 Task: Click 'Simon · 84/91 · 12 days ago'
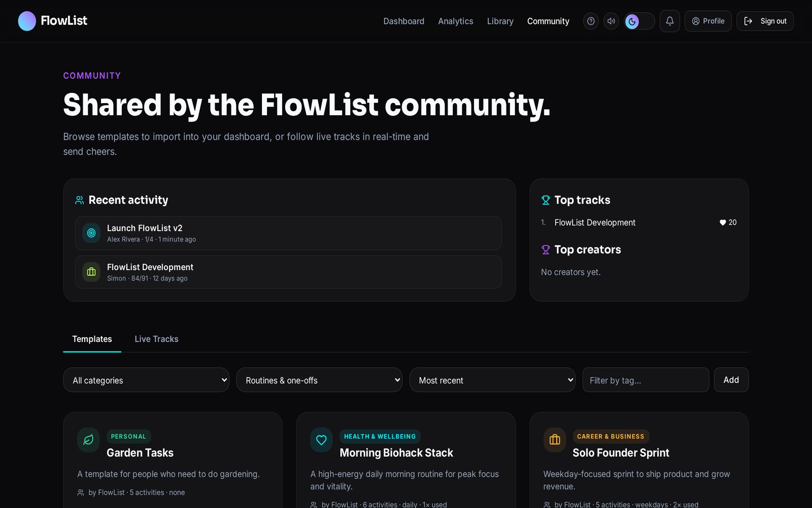tap(147, 278)
